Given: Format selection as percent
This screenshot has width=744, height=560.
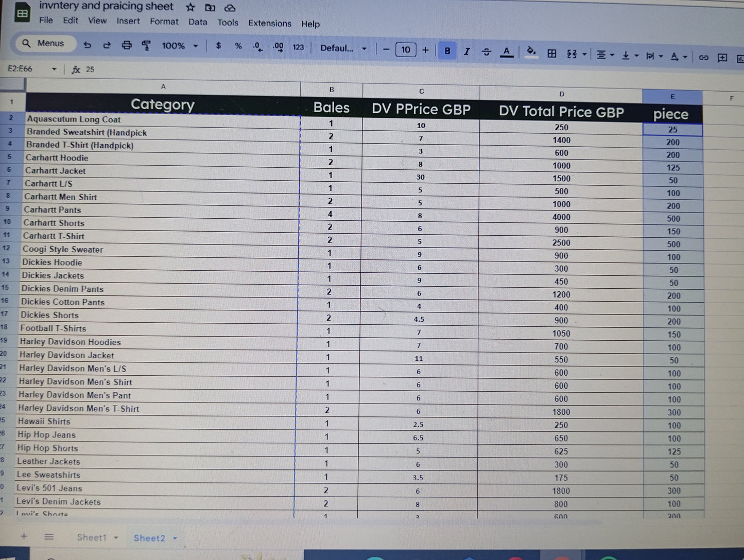Looking at the screenshot, I should (238, 46).
